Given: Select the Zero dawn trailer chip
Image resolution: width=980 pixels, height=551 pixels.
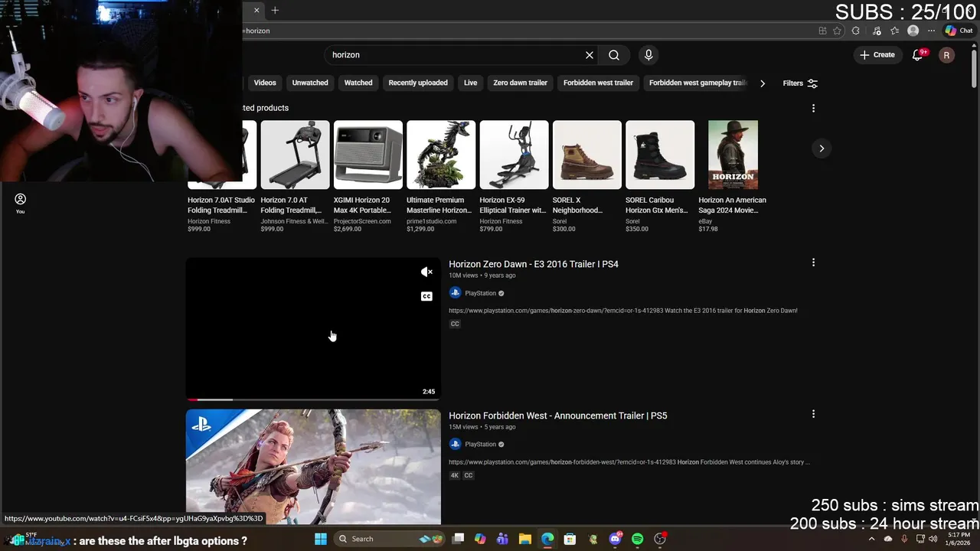Looking at the screenshot, I should (521, 83).
